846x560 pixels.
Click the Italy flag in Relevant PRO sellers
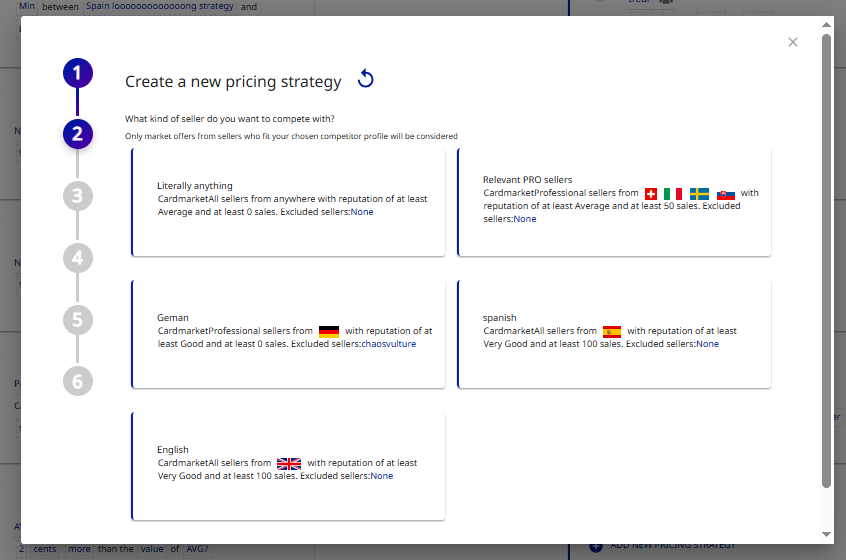click(x=673, y=194)
